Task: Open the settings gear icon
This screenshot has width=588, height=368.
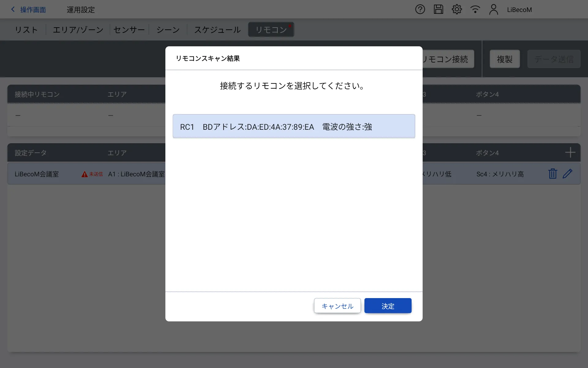Action: pyautogui.click(x=457, y=10)
